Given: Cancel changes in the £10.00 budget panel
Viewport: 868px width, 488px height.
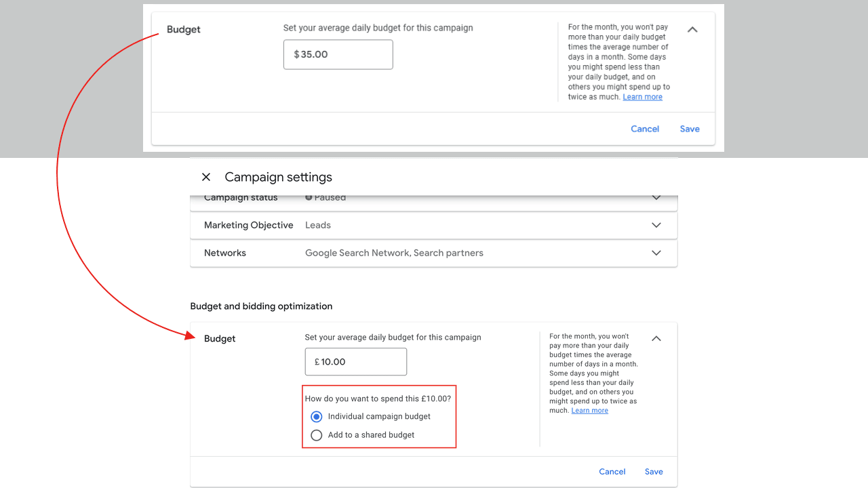Looking at the screenshot, I should point(612,472).
